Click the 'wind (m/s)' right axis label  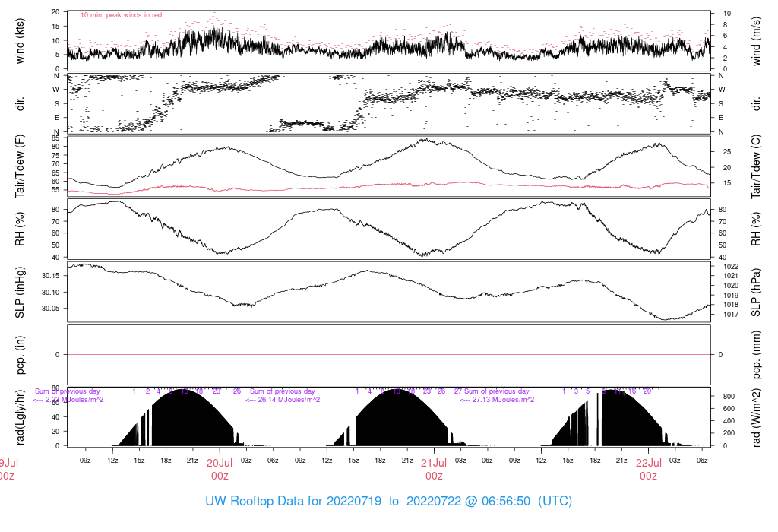pyautogui.click(x=756, y=41)
